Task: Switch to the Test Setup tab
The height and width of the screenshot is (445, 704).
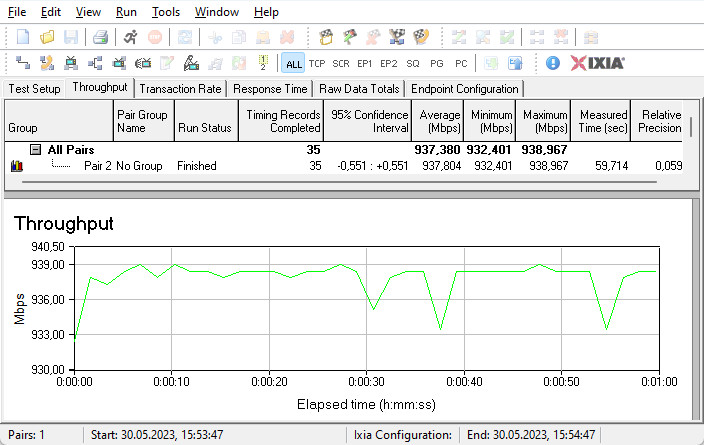Action: (x=34, y=89)
